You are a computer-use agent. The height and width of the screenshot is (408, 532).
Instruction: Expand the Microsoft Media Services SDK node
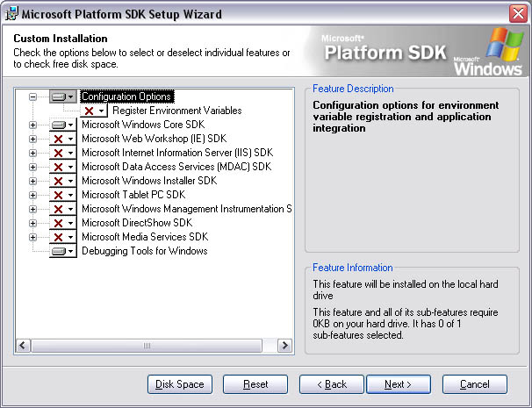pos(32,238)
